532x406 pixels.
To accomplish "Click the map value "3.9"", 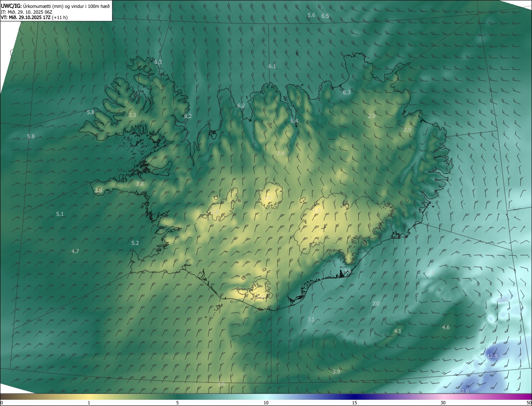I will [337, 372].
